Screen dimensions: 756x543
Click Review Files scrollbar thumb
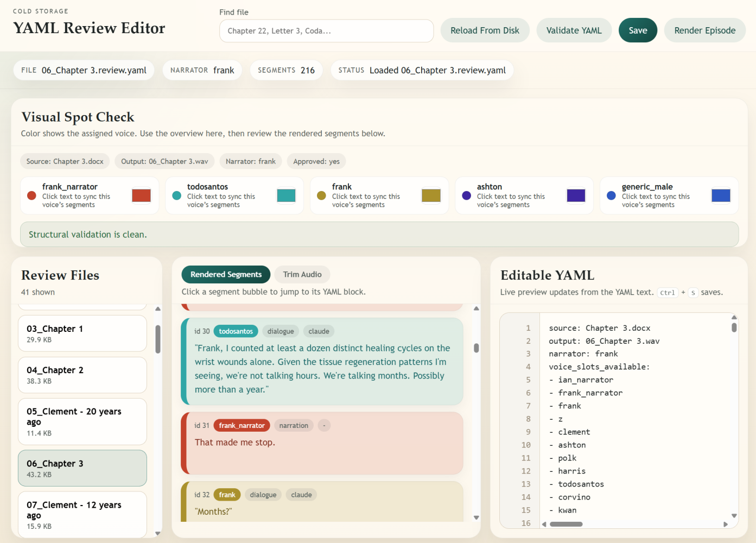click(158, 339)
